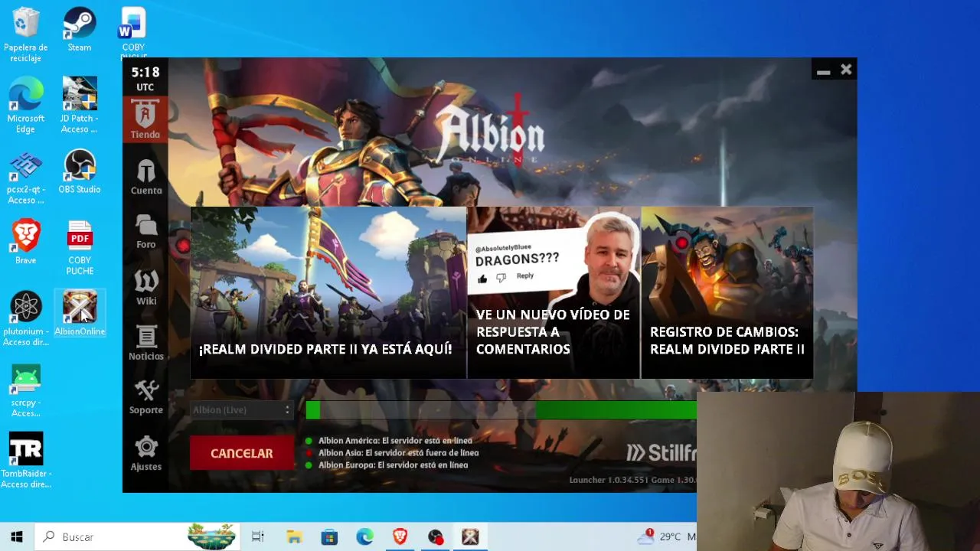Select the Steam desktop shortcut
The image size is (980, 551).
pos(80,30)
